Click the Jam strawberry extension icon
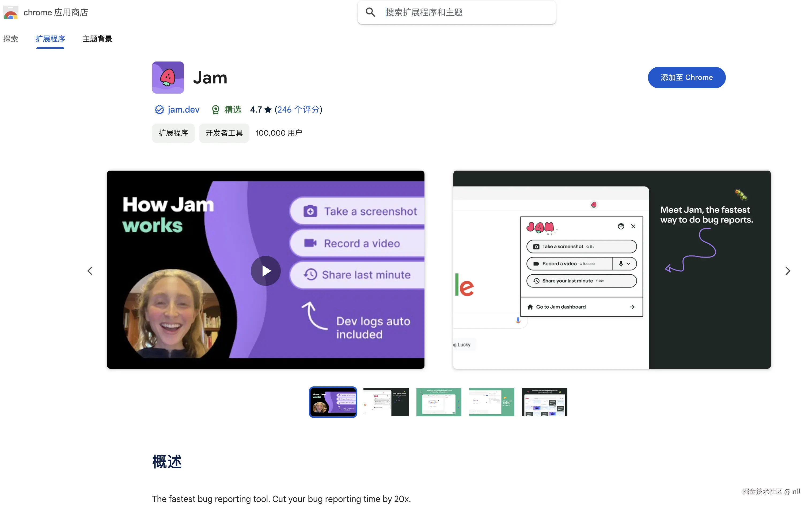Image resolution: width=812 pixels, height=507 pixels. 168,78
